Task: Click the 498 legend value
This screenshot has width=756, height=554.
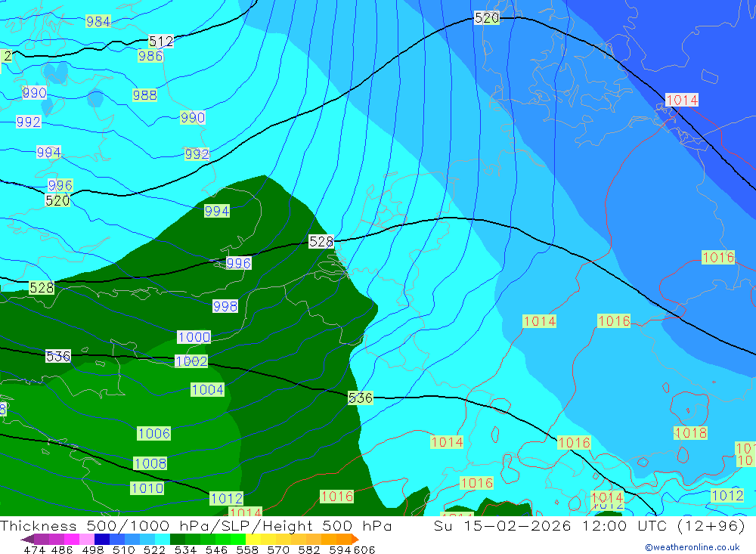Action: click(x=92, y=549)
